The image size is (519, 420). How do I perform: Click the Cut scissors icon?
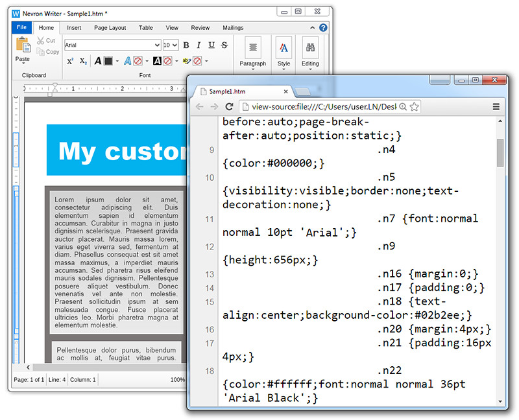40,40
